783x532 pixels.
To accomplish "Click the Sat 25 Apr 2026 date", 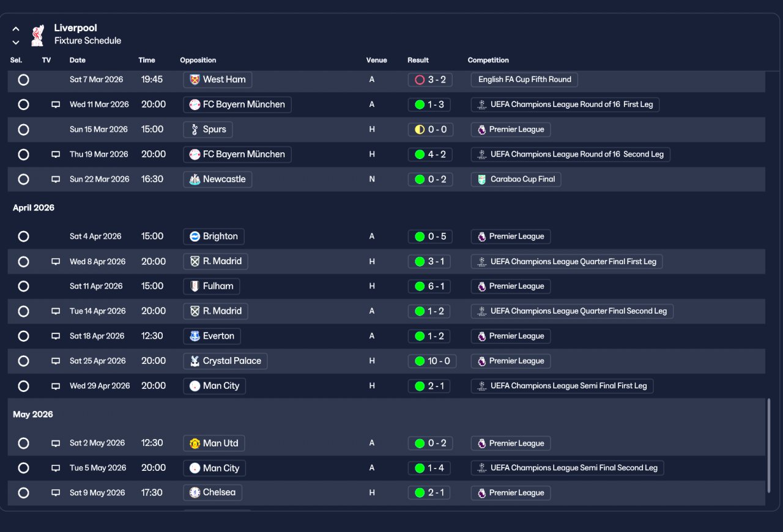I will 98,361.
